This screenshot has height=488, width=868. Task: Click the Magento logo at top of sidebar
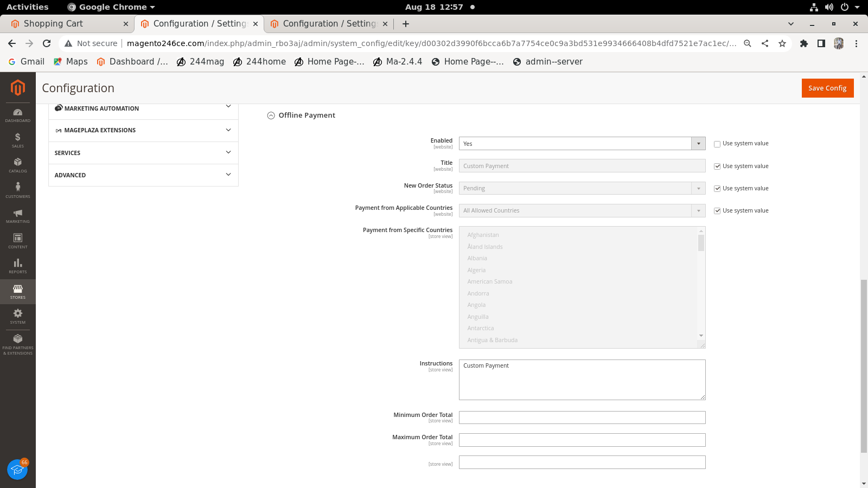pyautogui.click(x=18, y=88)
